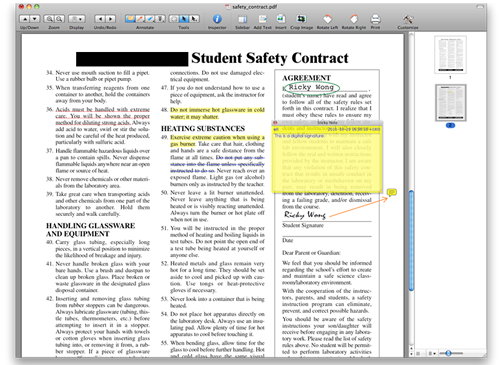This screenshot has height=365, width=500.
Task: Click the 'HEATING SUBSTANCES' heading
Action: 203,129
